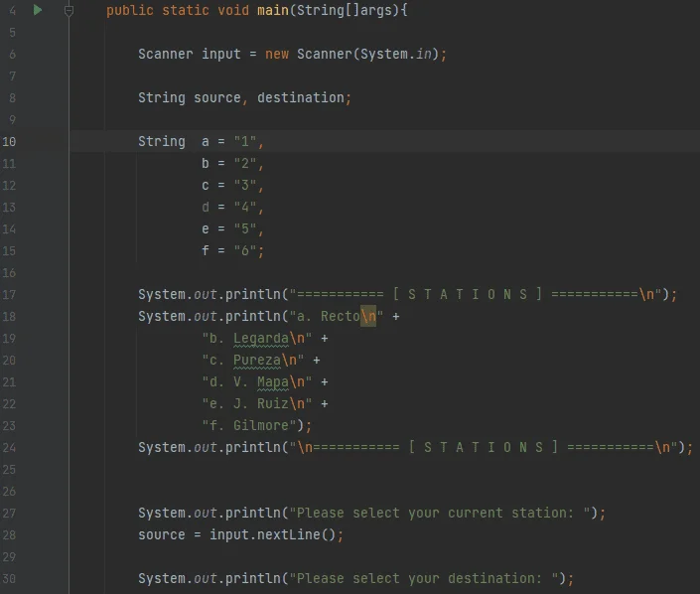The image size is (700, 594).
Task: Select line number 10 in gutter
Action: 9,142
